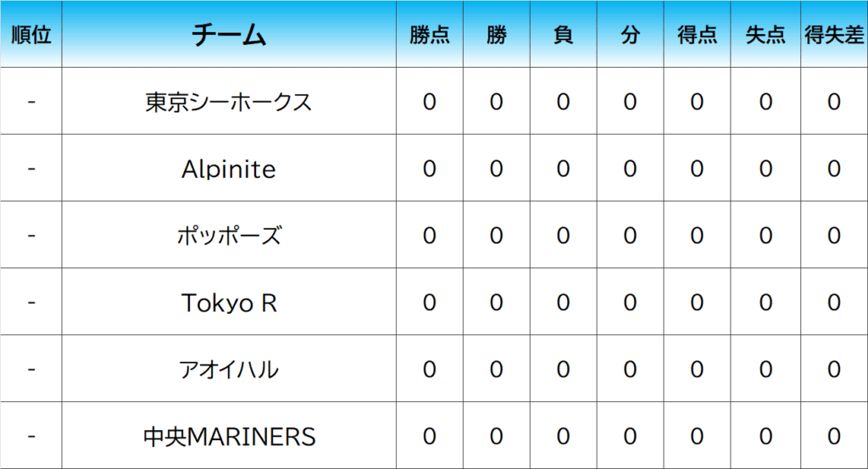
Task: Click 東京シーホークス rank dash cell
Action: [31, 102]
